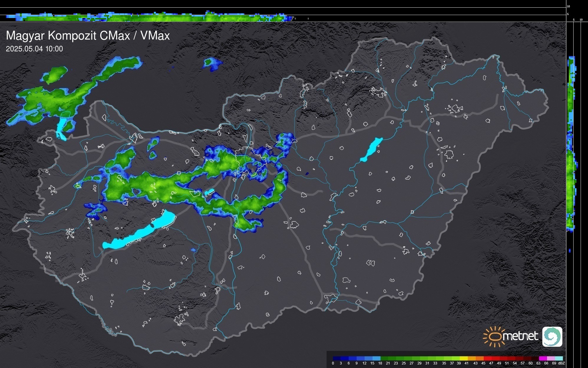This screenshot has width=588, height=368.
Task: Click the small cyan lake inside central rain band
Action: click(209, 192)
